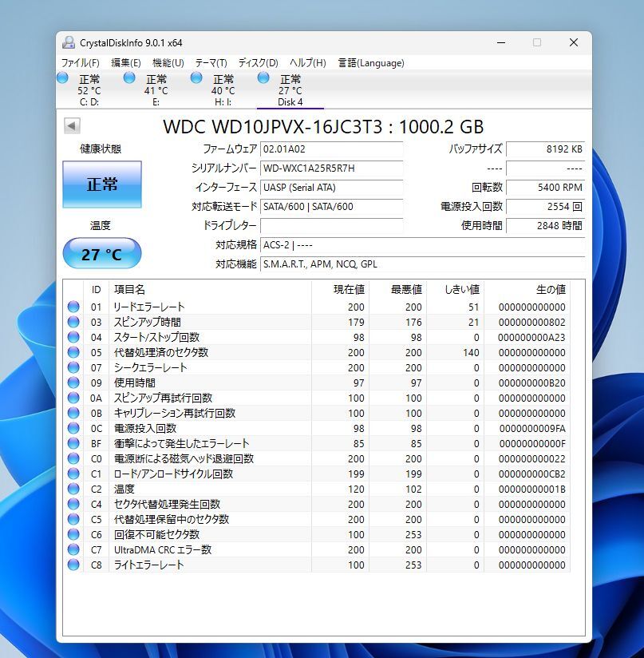Click the attribute name 代替処理済のセクタ数
Viewport: 644px width, 658px height.
coord(161,352)
